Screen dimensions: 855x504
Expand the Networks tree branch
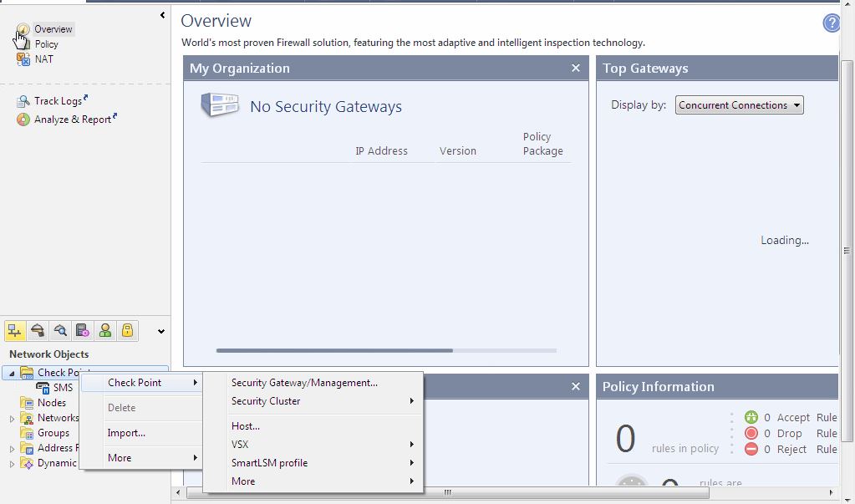[x=12, y=417]
